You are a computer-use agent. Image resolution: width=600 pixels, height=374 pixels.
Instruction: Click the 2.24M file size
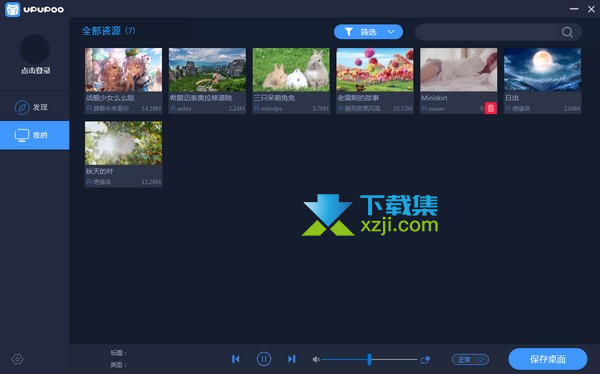[236, 109]
